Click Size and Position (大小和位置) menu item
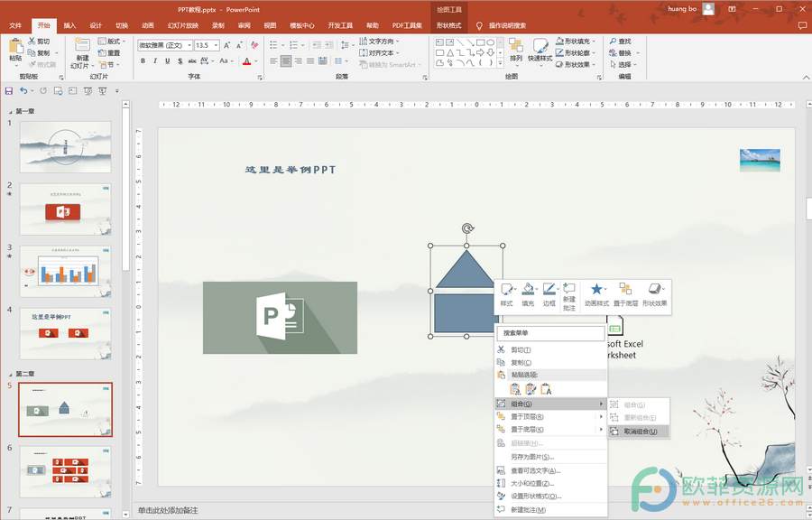The image size is (812, 520). pyautogui.click(x=551, y=483)
